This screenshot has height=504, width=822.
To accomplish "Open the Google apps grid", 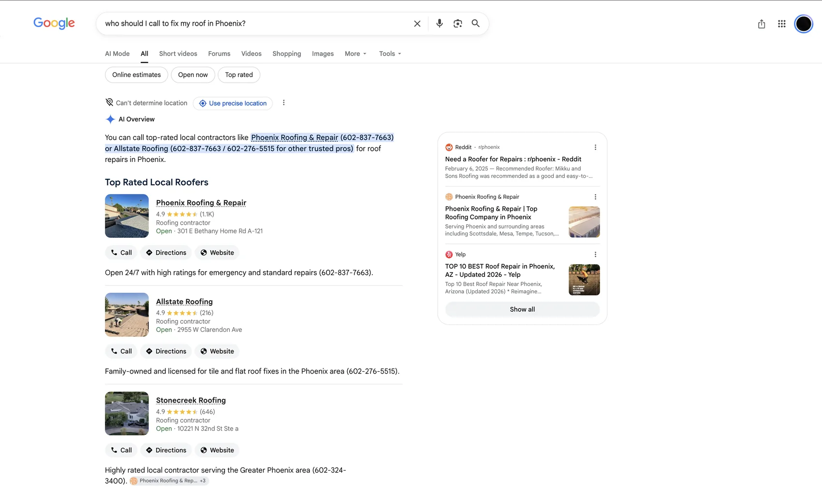I will [781, 24].
